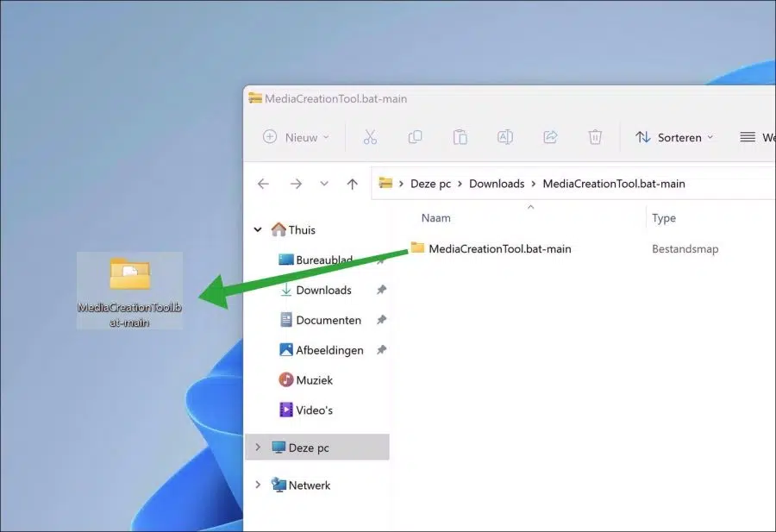
Task: Click the Paste clipboard icon
Action: pos(460,137)
